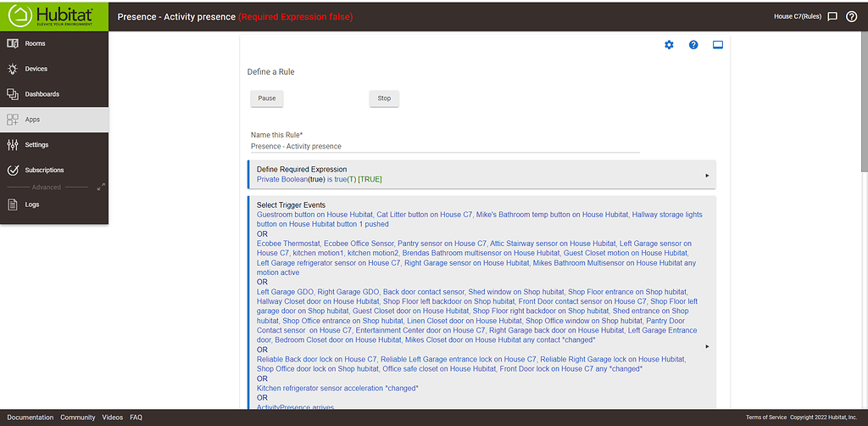868x426 pixels.
Task: Open Rooms from the sidebar
Action: [x=36, y=43]
